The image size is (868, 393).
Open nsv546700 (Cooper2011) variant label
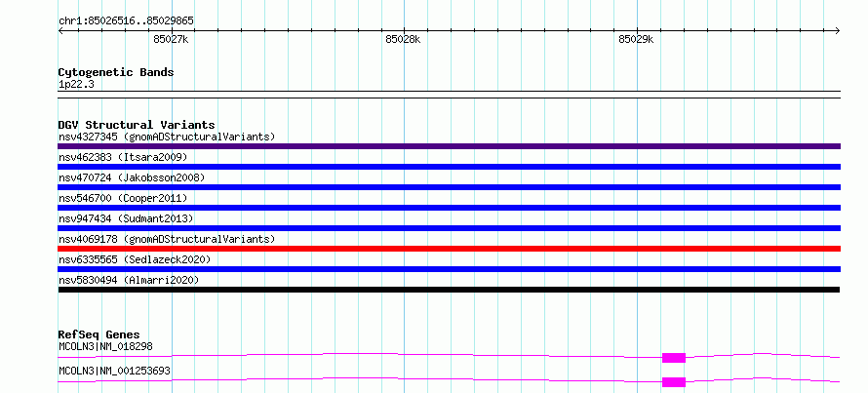click(x=123, y=198)
